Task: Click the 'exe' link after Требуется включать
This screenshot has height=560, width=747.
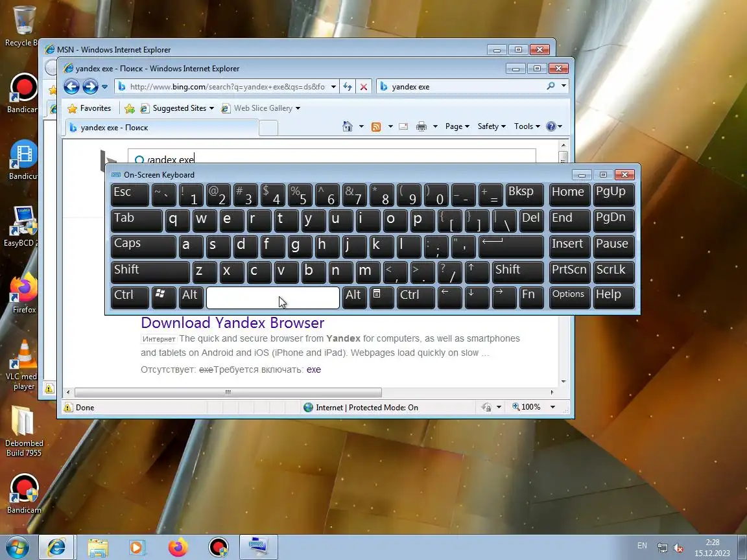Action: [x=313, y=369]
